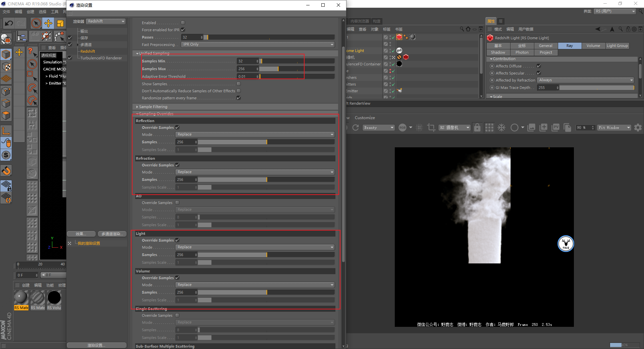The width and height of the screenshot is (644, 349).
Task: Uncheck Reflection Override Samples
Action: point(177,128)
